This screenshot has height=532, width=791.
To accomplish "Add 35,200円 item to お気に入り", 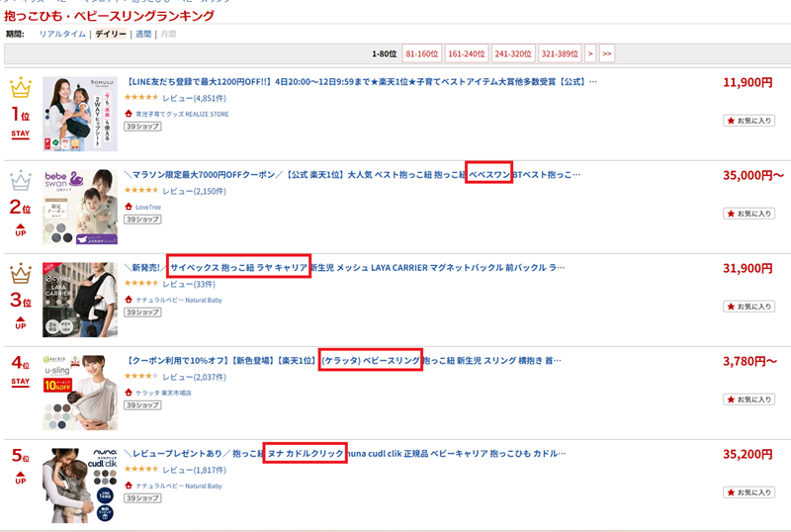I will pyautogui.click(x=749, y=492).
